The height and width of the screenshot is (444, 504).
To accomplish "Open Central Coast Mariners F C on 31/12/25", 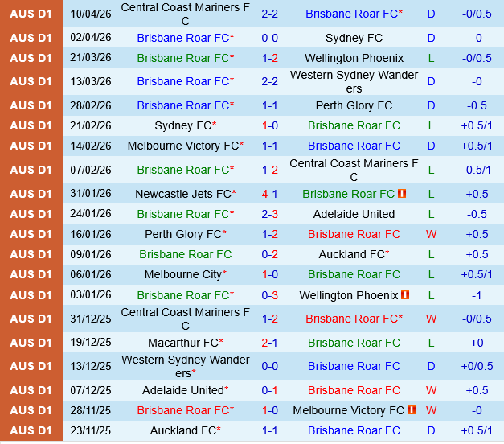I will point(185,319).
